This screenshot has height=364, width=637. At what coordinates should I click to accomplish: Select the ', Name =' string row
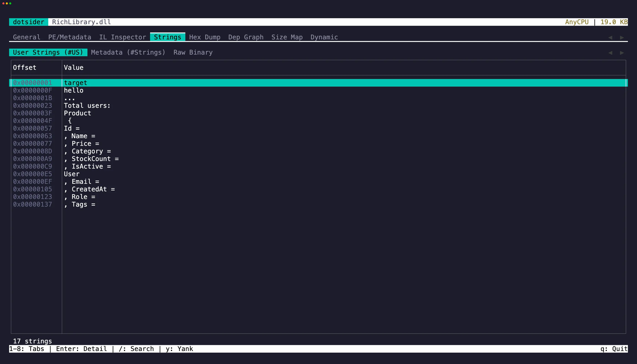click(x=318, y=136)
